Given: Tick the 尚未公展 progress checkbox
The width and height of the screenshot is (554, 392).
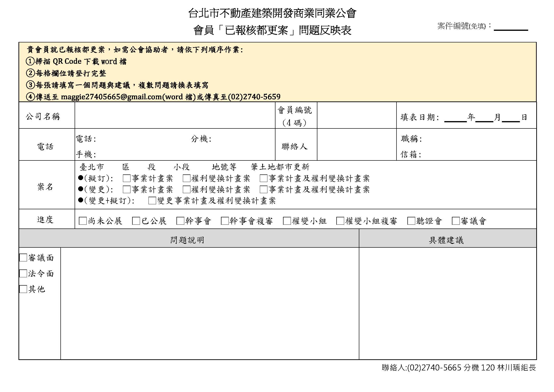Looking at the screenshot, I should coord(83,221).
